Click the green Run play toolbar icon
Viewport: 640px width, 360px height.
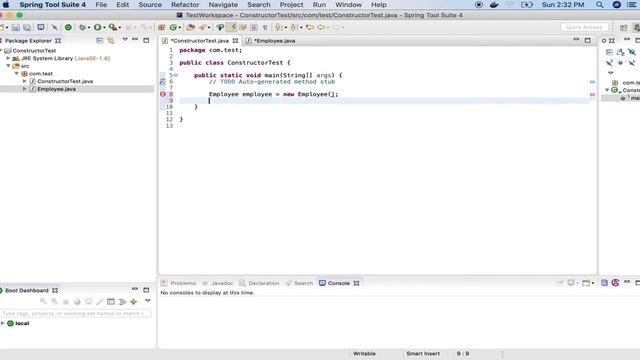tap(97, 27)
